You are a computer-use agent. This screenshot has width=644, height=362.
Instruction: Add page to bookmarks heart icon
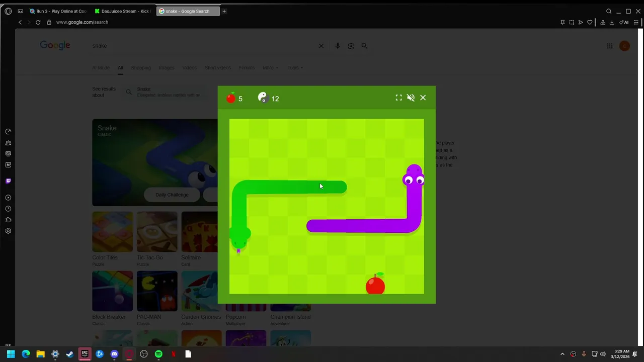click(590, 22)
